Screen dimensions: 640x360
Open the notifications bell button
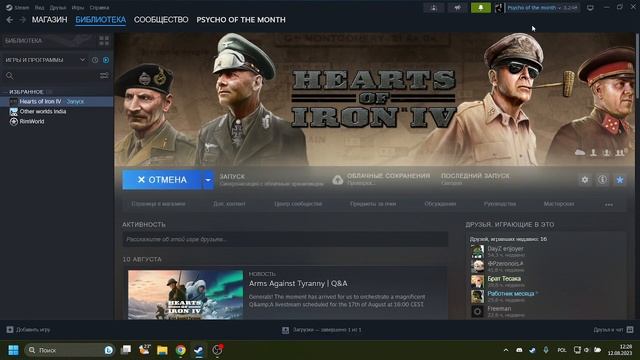[x=480, y=8]
